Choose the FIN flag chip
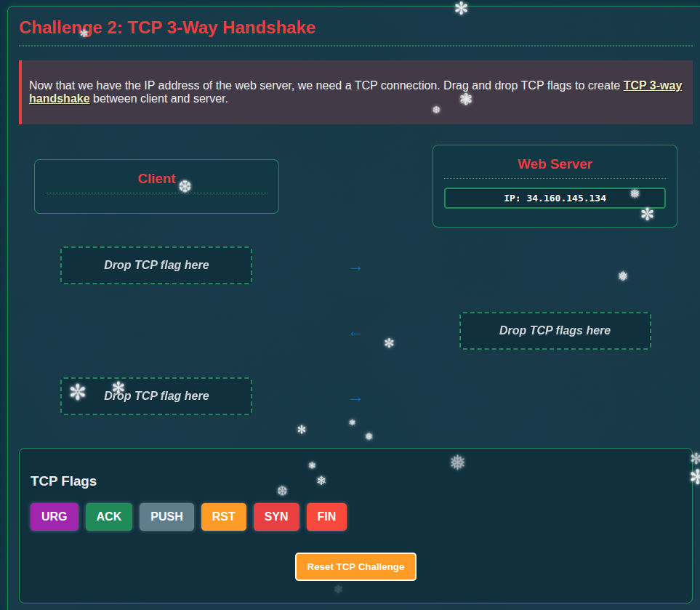This screenshot has height=610, width=700. coord(326,517)
